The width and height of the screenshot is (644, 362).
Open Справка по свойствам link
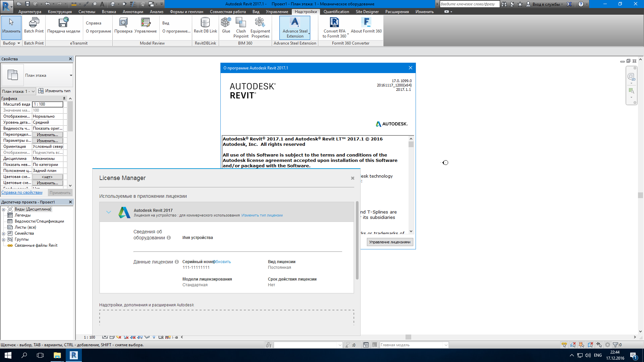tap(22, 192)
